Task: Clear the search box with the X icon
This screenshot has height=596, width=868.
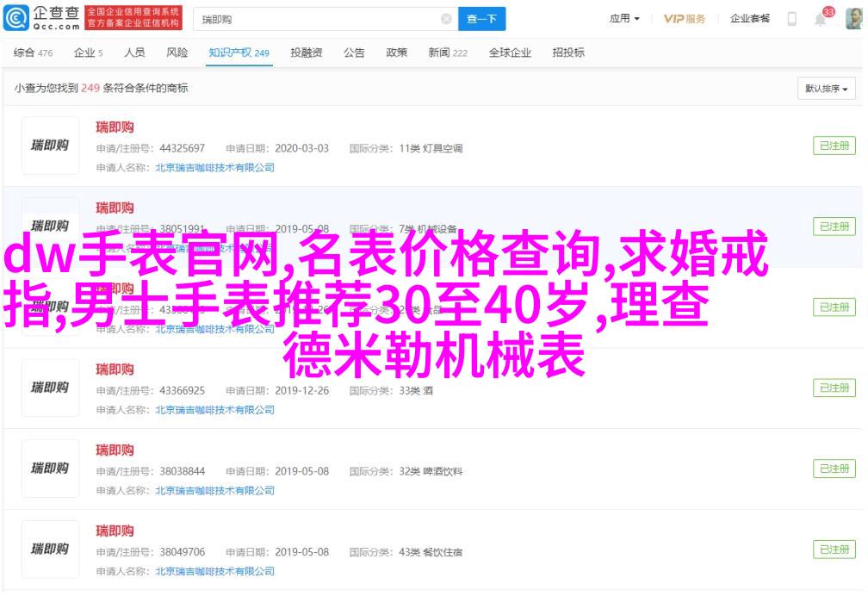Action: 446,20
